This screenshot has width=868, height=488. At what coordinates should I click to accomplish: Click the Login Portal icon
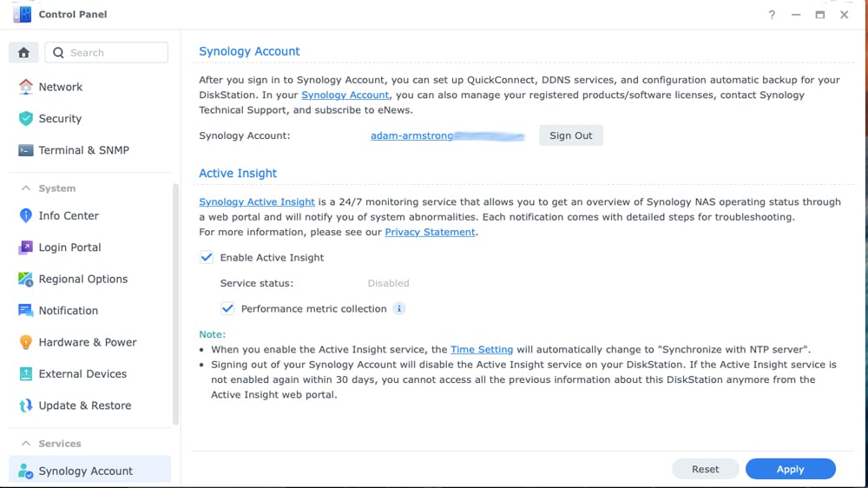[x=25, y=247]
